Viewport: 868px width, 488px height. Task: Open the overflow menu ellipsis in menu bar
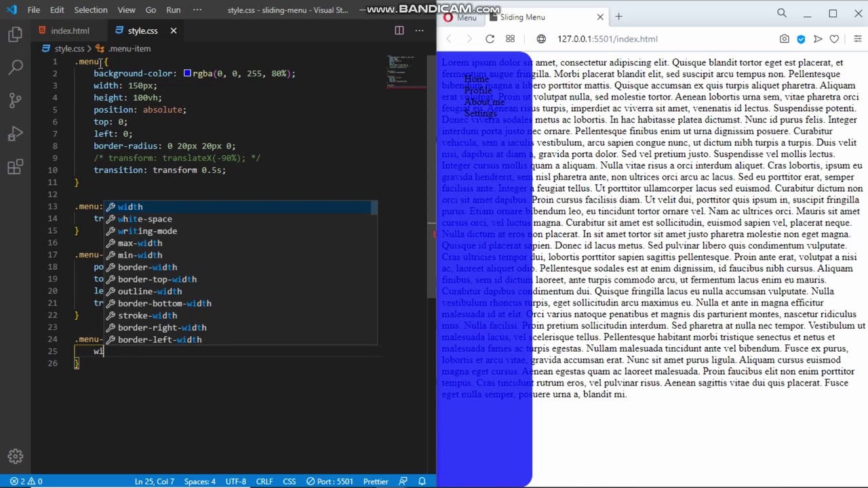pos(197,10)
